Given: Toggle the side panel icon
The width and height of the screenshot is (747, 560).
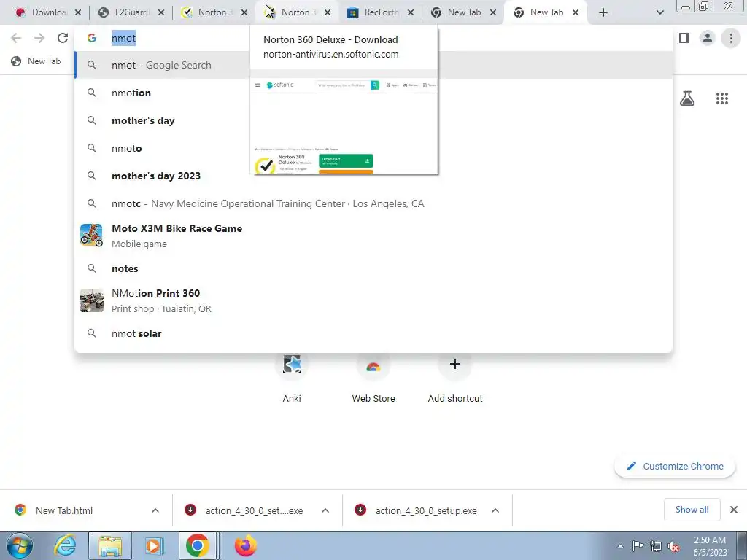Looking at the screenshot, I should point(684,38).
